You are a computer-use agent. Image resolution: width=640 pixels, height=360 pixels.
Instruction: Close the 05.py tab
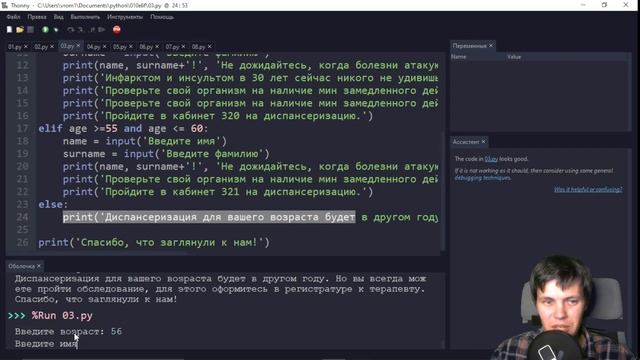(131, 47)
